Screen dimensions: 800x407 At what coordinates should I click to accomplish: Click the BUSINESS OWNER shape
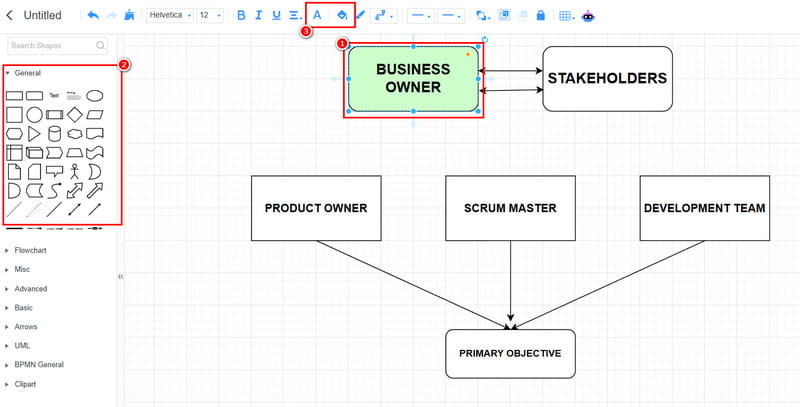coord(413,79)
